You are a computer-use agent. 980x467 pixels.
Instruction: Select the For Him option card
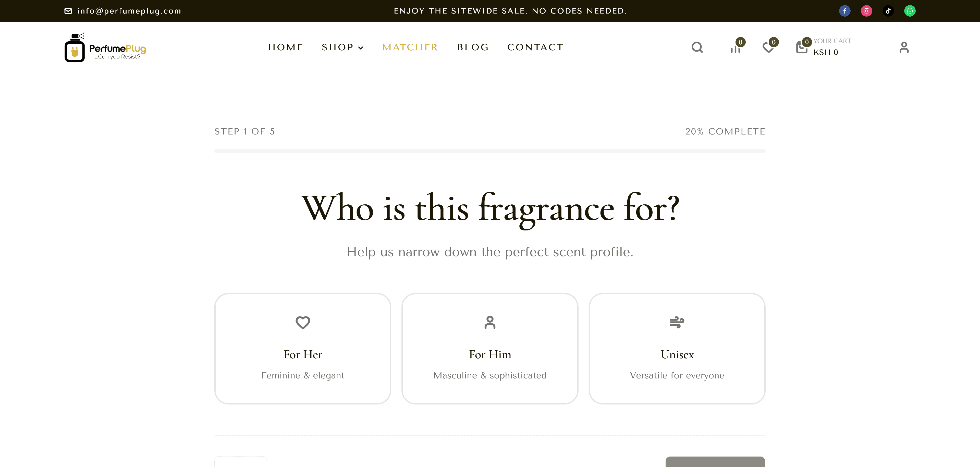coord(490,348)
